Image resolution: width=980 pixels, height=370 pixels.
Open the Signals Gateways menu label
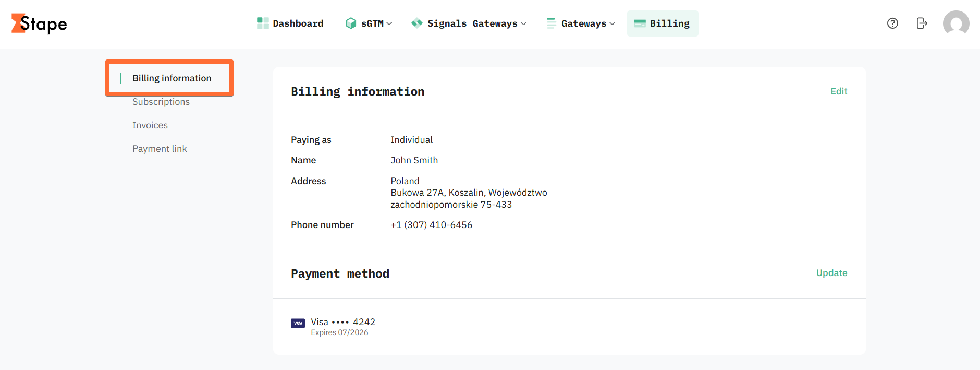[472, 23]
